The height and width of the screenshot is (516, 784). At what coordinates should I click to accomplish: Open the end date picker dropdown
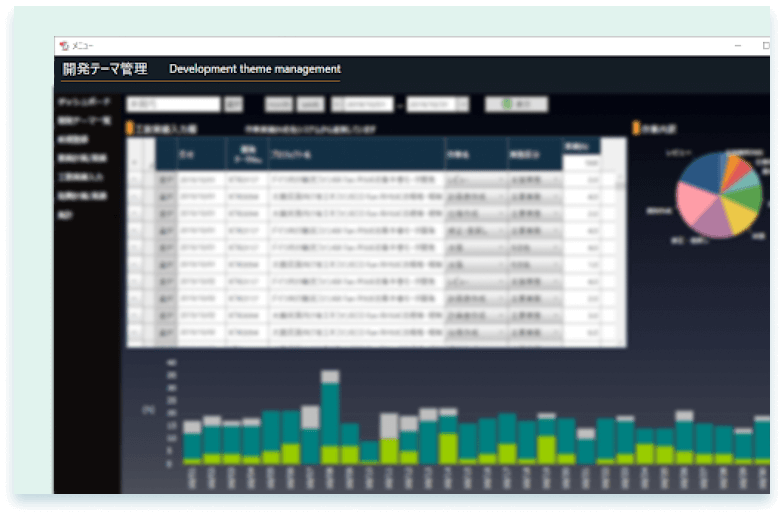464,104
